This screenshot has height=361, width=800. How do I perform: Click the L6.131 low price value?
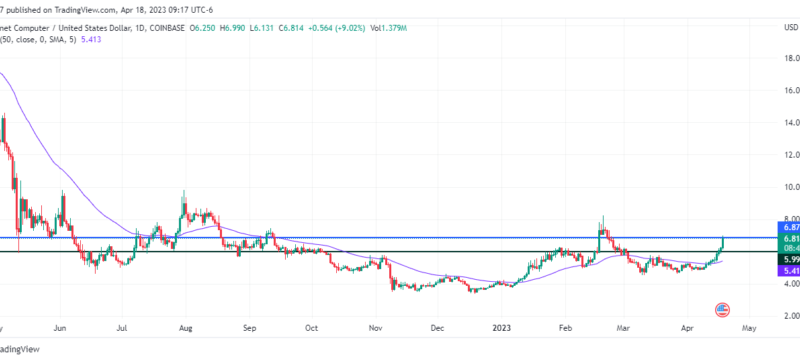(262, 29)
